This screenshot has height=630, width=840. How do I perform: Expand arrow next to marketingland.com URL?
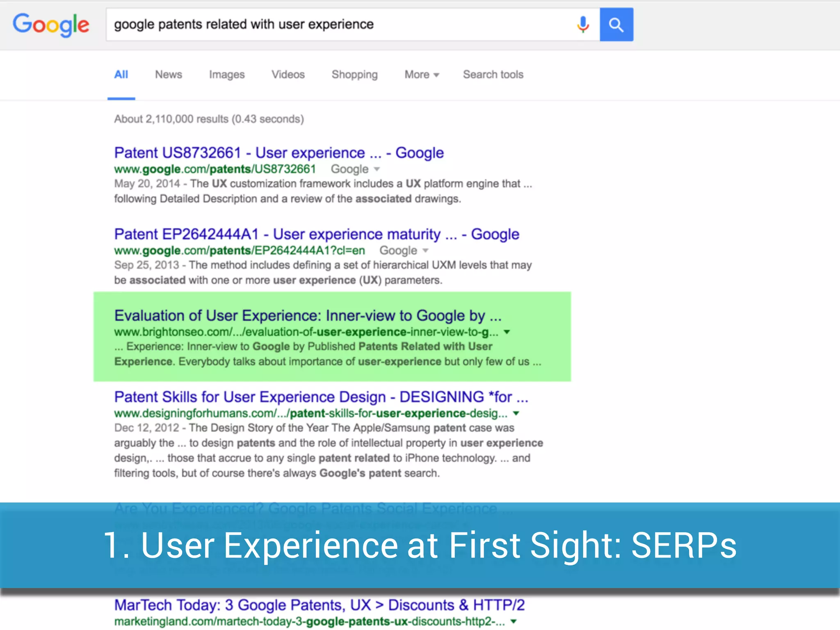[x=514, y=621]
